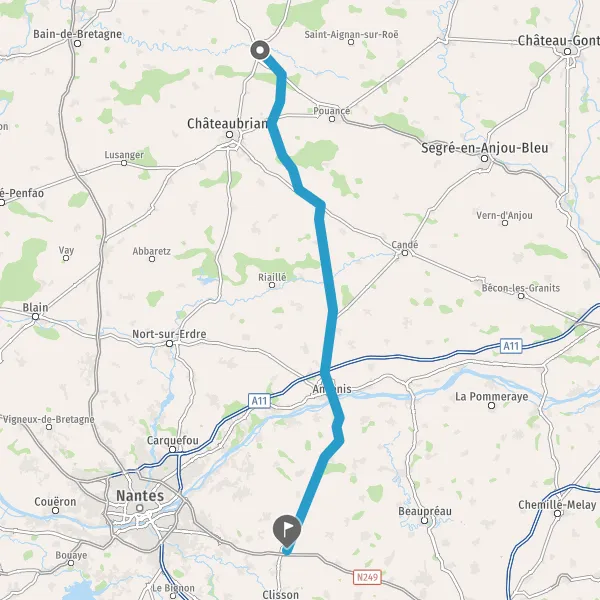Click the Pouancé town marker
The width and height of the screenshot is (600, 600).
(332, 119)
